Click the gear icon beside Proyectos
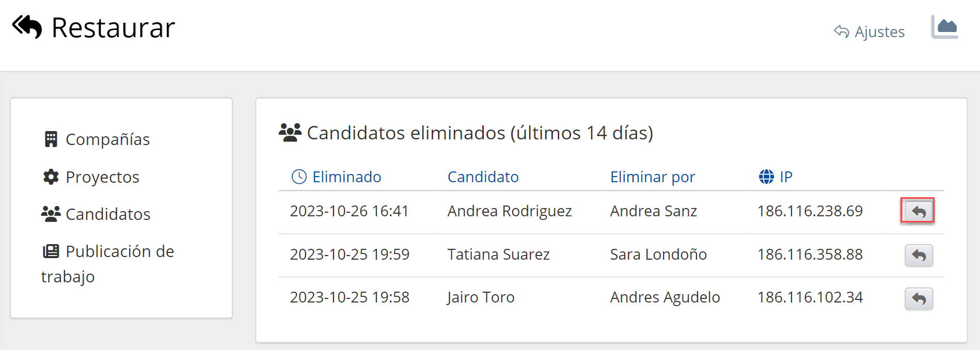Image resolution: width=980 pixels, height=350 pixels. (x=51, y=177)
